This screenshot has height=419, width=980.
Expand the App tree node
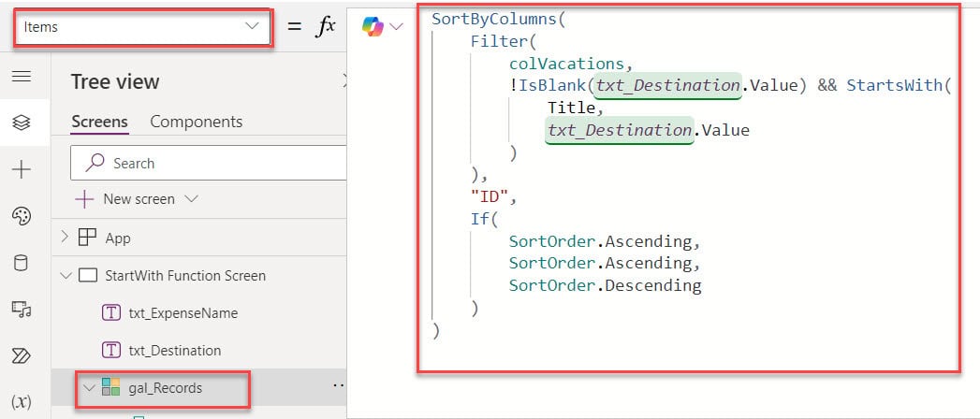[65, 238]
